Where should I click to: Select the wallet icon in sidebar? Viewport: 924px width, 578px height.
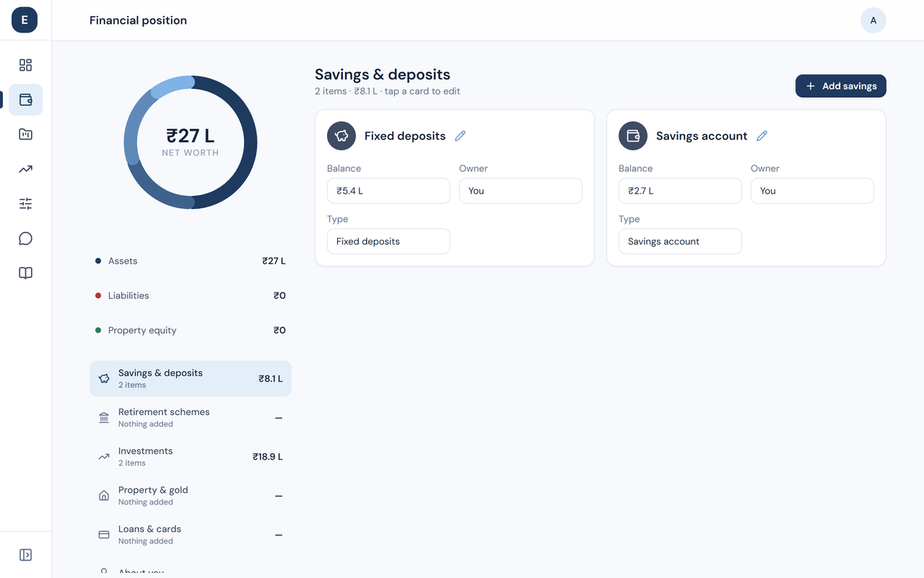click(25, 100)
